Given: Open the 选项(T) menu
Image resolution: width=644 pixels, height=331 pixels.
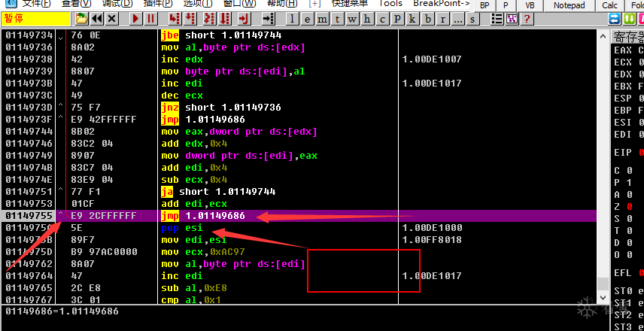Looking at the screenshot, I should click(x=198, y=4).
